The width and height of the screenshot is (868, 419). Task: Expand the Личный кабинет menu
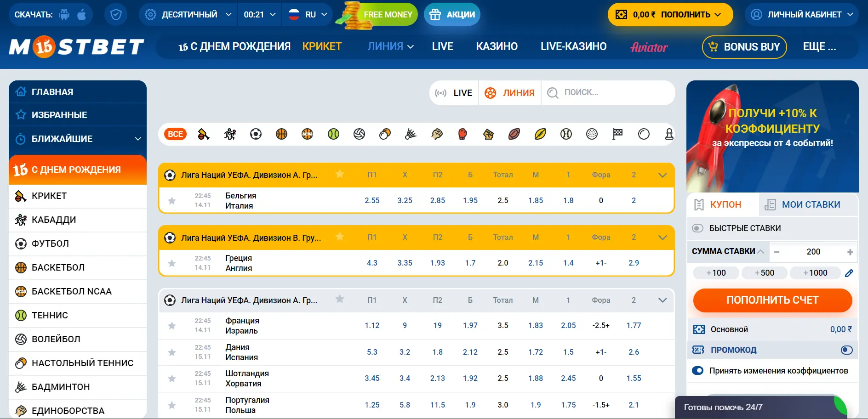[x=801, y=15]
